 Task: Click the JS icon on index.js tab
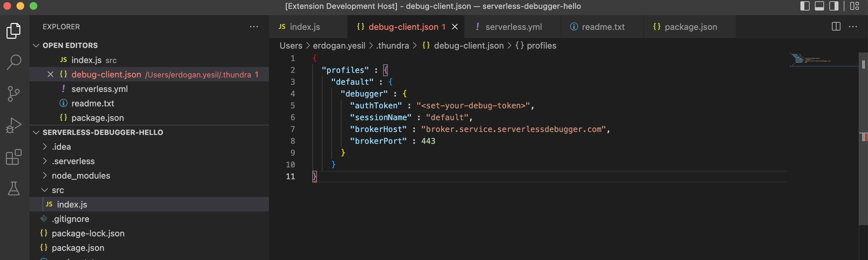coord(282,27)
